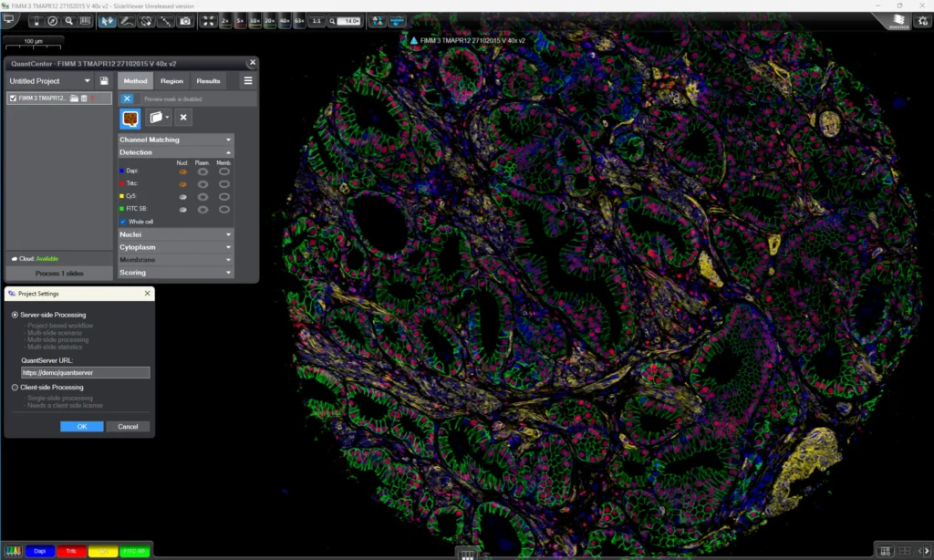This screenshot has height=560, width=934.
Task: Click OK in Project Settings
Action: click(x=82, y=427)
